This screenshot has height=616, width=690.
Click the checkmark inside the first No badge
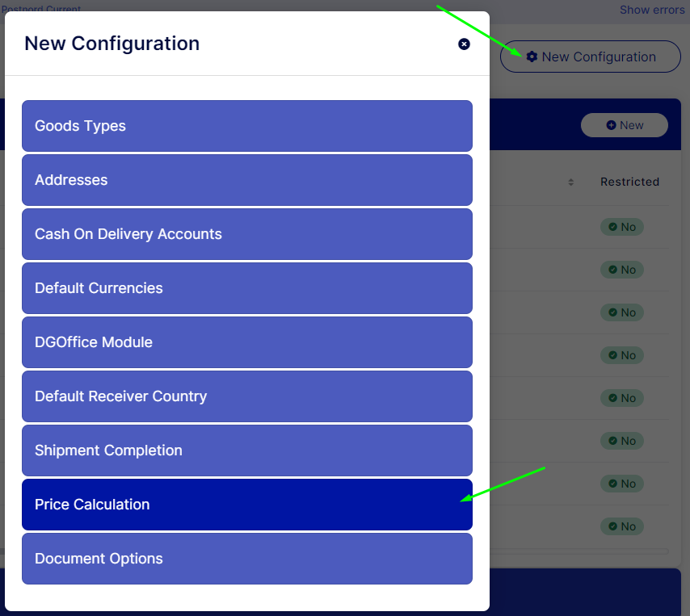[x=614, y=227]
